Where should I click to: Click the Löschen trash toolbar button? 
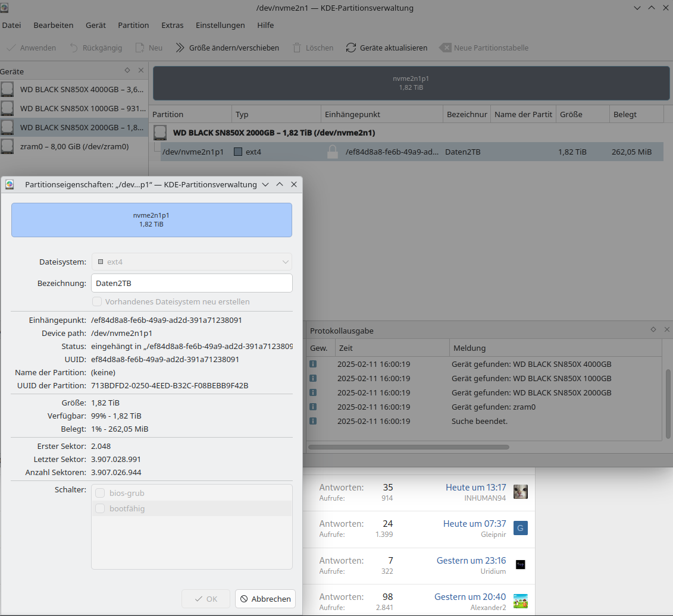point(312,48)
